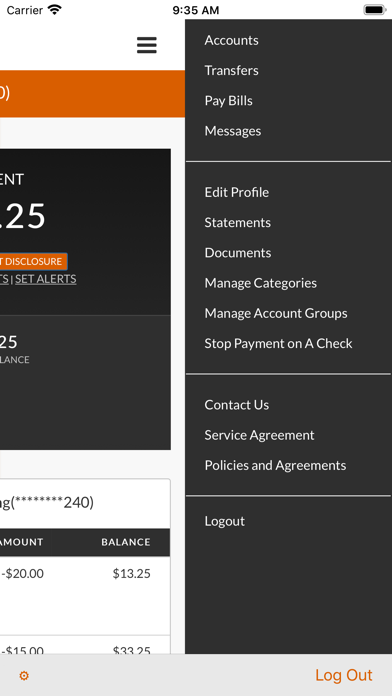
Task: Open Manage Account Groups
Action: click(x=276, y=313)
